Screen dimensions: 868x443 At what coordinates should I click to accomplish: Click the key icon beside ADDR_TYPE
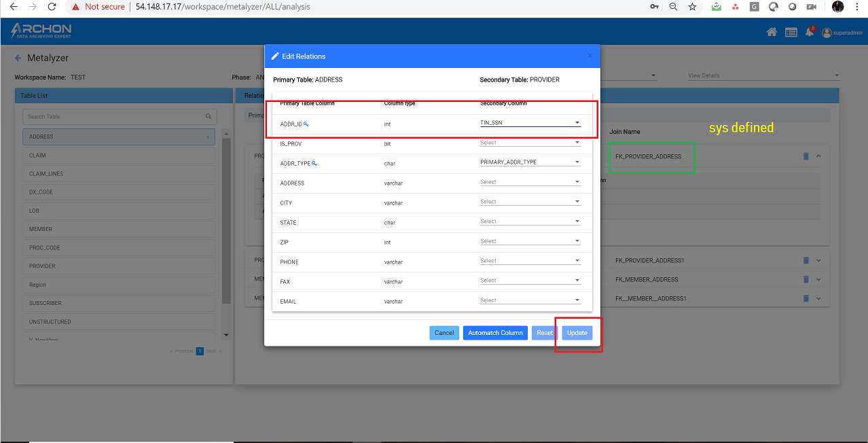314,163
